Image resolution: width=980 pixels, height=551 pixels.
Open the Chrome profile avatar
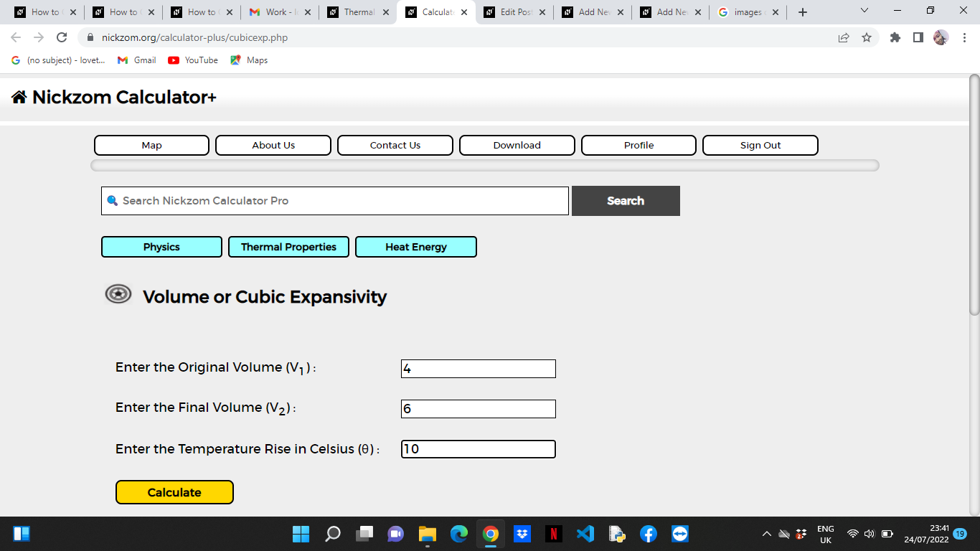tap(941, 37)
